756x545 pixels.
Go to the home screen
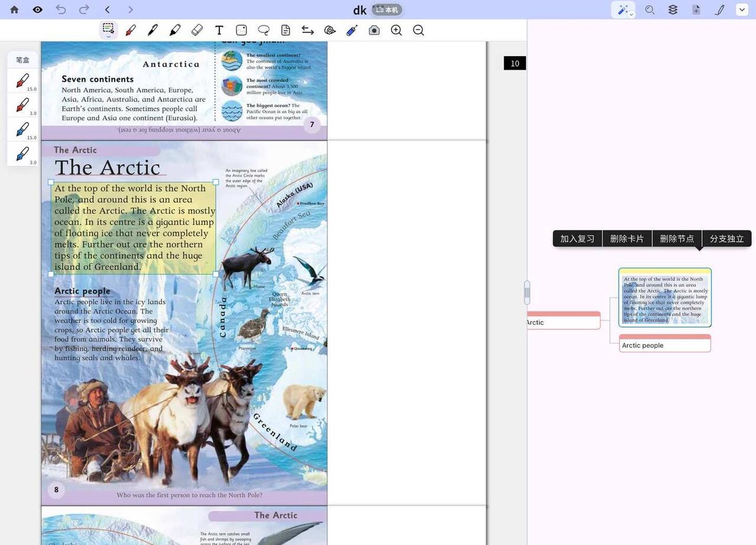(14, 9)
